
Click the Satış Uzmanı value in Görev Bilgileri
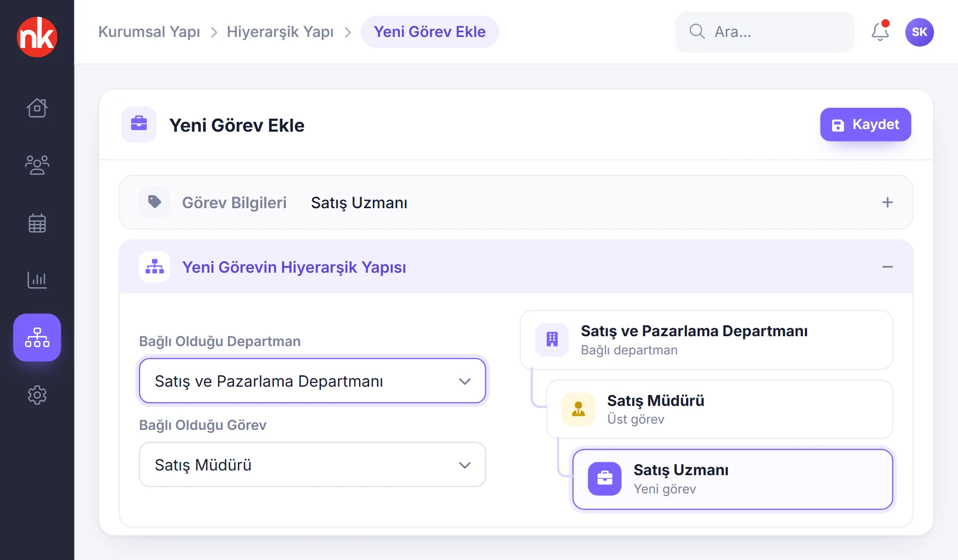pyautogui.click(x=359, y=202)
